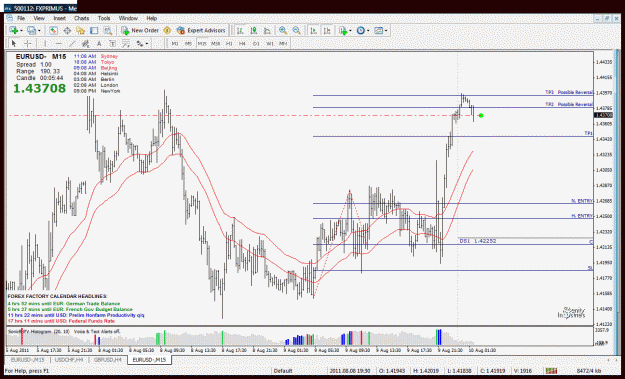
Task: Click the Default profile in status bar
Action: [283, 371]
